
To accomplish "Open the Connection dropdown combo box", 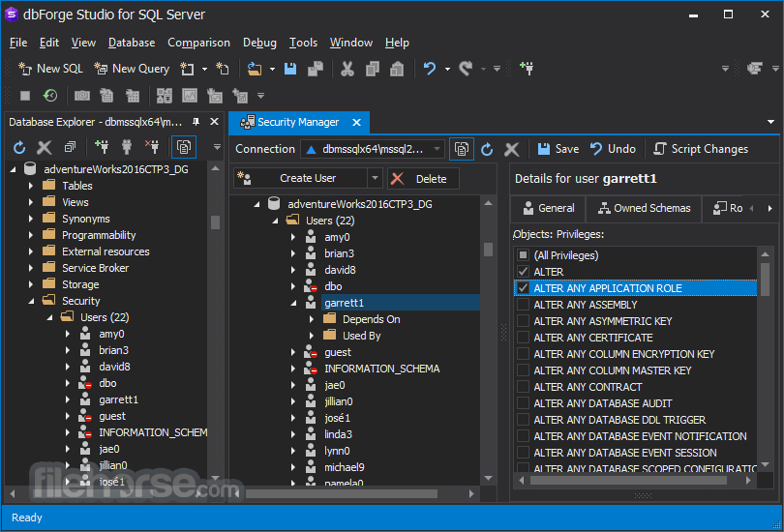I will (372, 149).
